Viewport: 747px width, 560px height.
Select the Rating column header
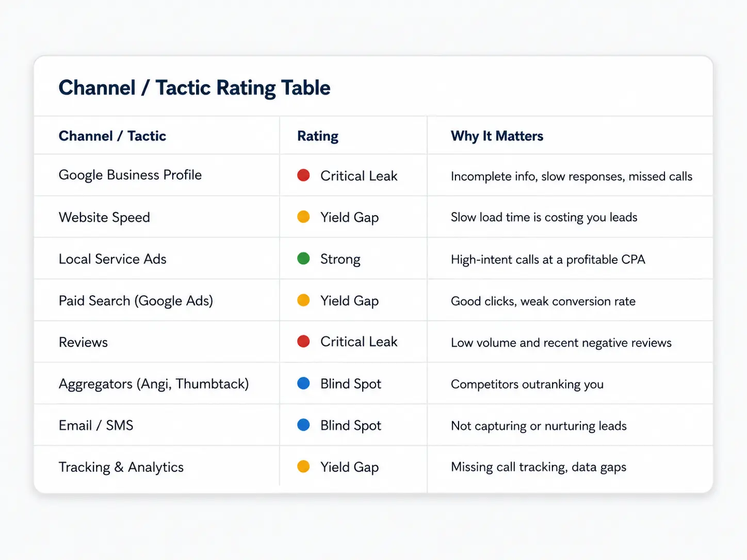point(318,136)
